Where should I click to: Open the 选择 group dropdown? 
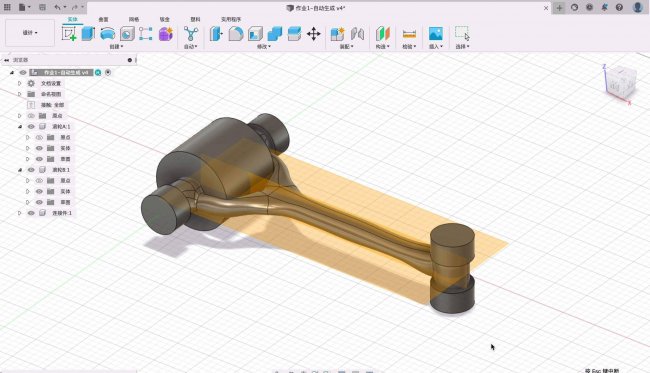click(462, 46)
